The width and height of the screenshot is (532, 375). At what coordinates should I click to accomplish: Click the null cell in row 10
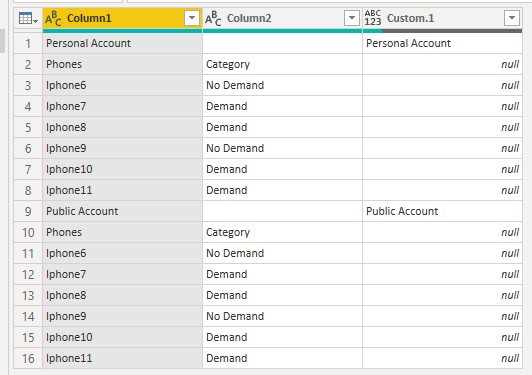(442, 232)
